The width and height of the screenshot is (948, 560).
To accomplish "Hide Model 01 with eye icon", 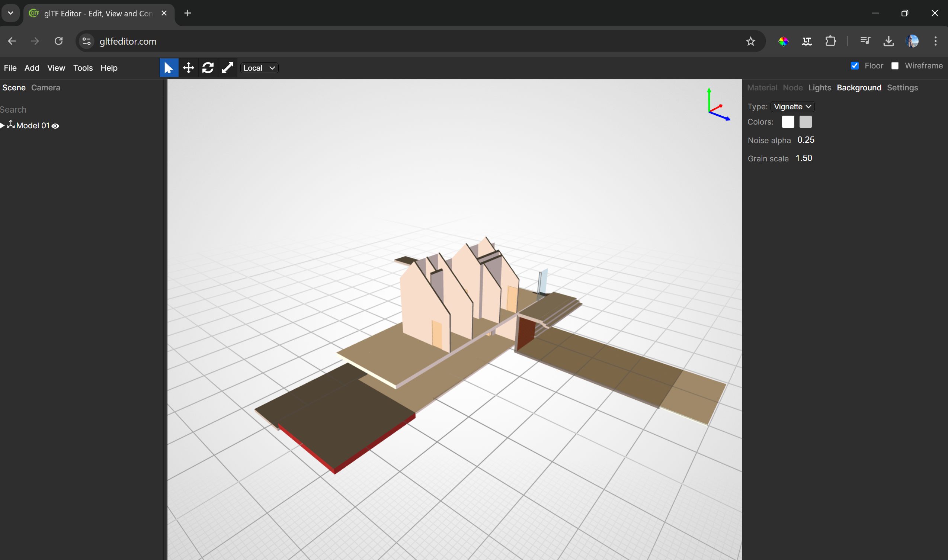I will click(55, 126).
